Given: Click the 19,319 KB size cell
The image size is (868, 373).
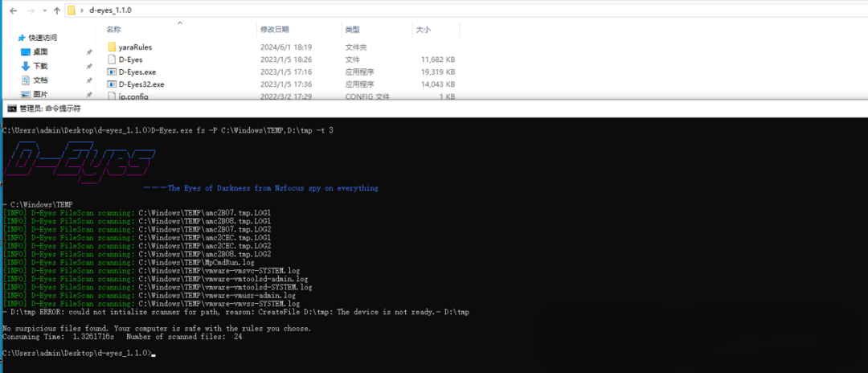Looking at the screenshot, I should [438, 72].
